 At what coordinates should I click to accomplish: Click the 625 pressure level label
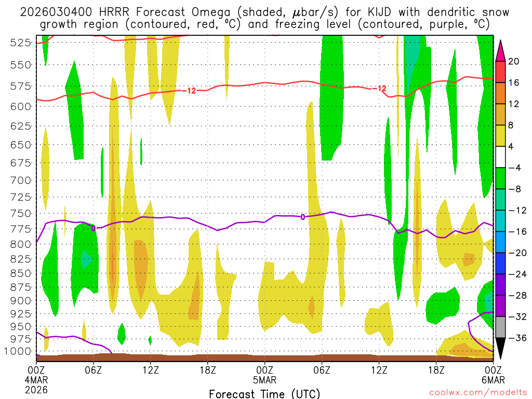(x=21, y=126)
